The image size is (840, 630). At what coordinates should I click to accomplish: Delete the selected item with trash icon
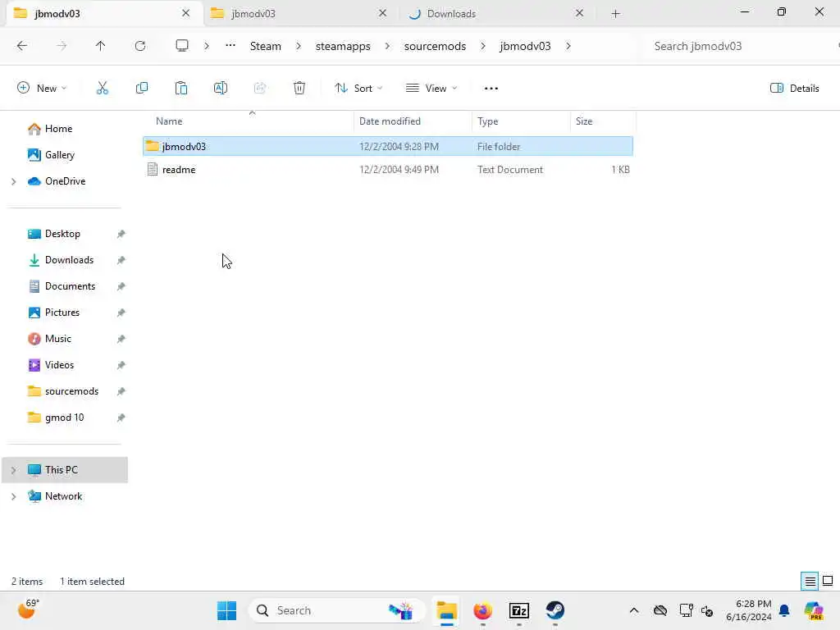pos(299,89)
